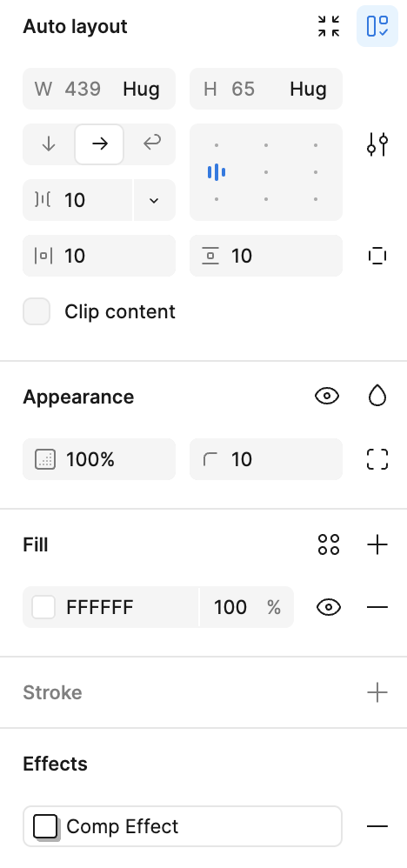Open auto layout advanced settings sliders icon
The image size is (407, 868).
point(377,144)
